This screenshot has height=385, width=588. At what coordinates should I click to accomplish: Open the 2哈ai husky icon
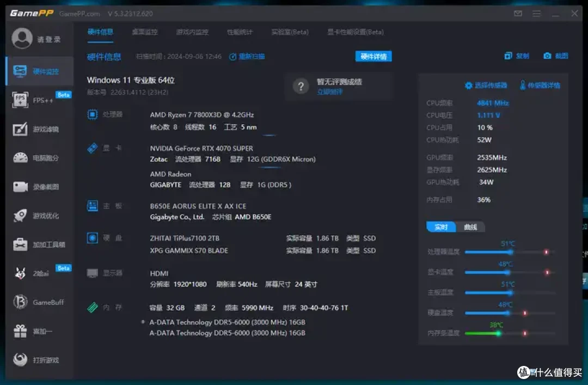pos(20,273)
